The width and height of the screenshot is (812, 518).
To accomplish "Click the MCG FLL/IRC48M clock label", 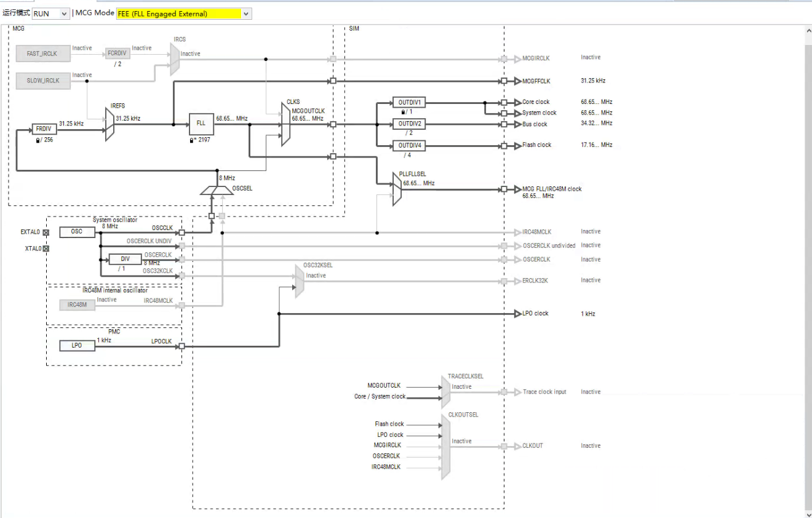I will click(552, 189).
